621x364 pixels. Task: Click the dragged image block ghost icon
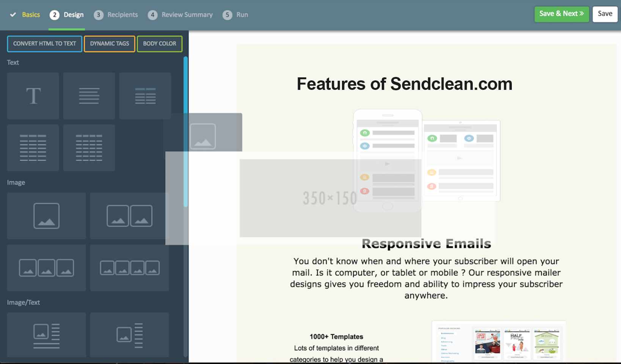(x=203, y=136)
